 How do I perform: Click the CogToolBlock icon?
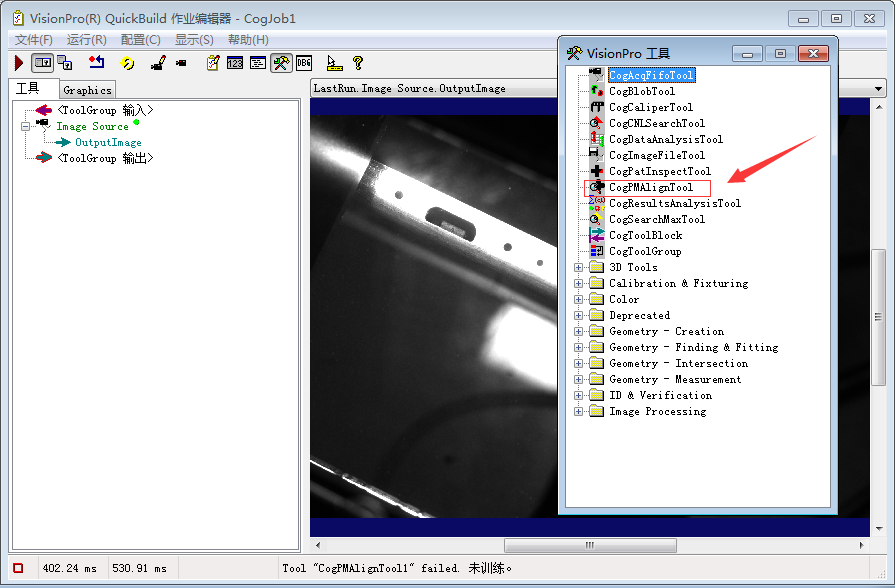[596, 235]
